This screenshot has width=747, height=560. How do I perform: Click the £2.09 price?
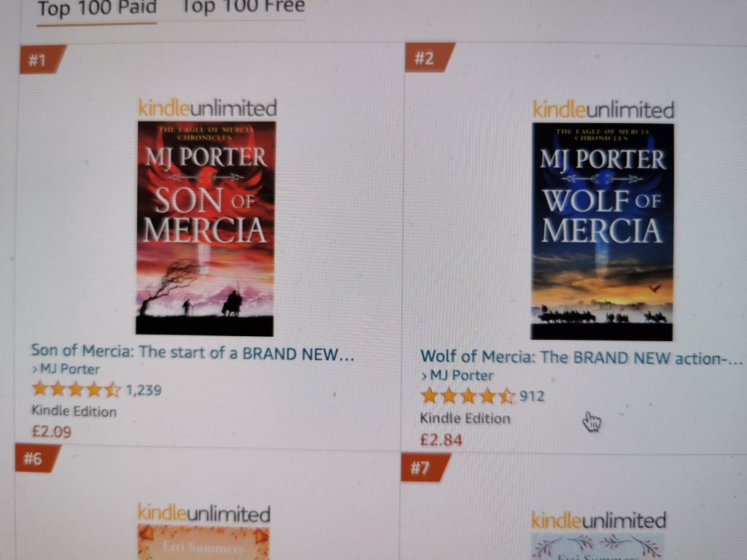point(52,432)
